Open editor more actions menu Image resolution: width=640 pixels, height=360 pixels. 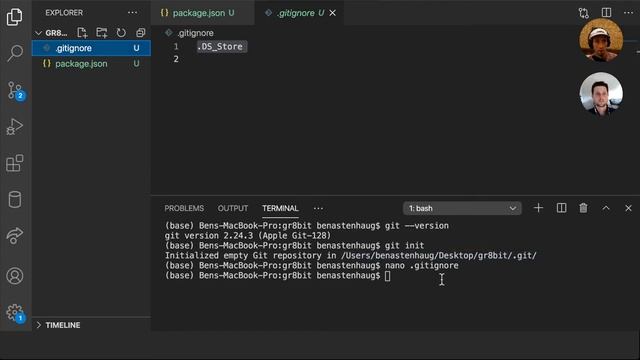pyautogui.click(x=629, y=13)
